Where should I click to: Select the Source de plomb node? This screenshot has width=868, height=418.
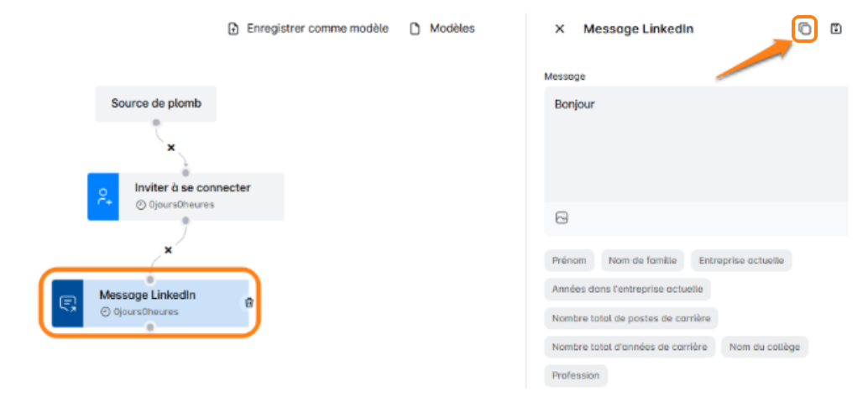point(156,104)
